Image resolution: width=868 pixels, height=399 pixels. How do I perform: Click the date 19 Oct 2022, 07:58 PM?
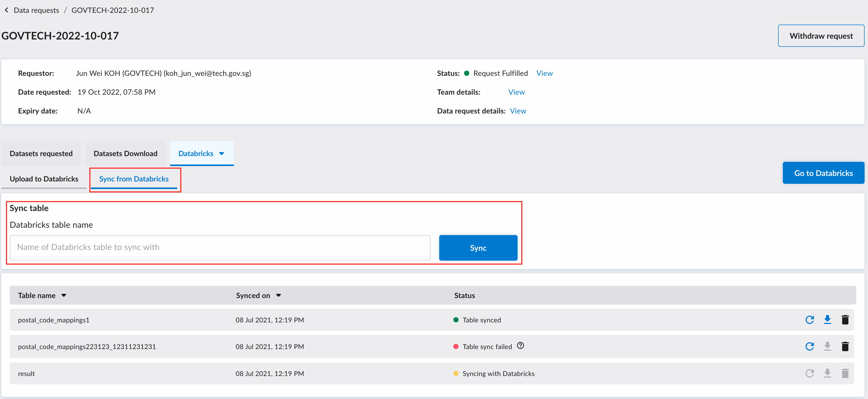click(x=116, y=92)
